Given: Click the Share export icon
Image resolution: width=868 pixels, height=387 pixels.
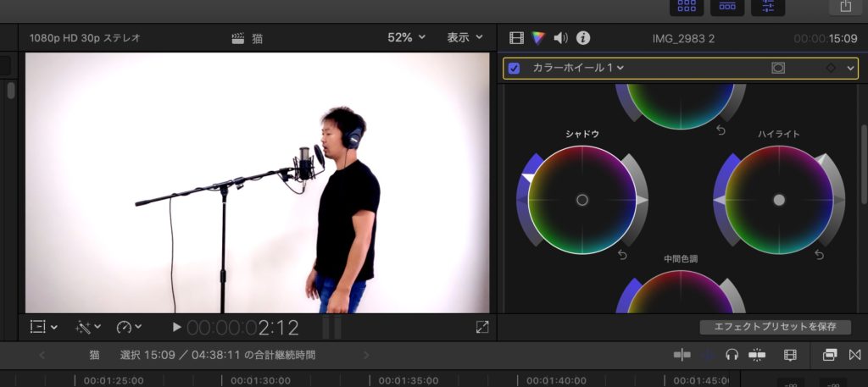Looking at the screenshot, I should point(845,6).
